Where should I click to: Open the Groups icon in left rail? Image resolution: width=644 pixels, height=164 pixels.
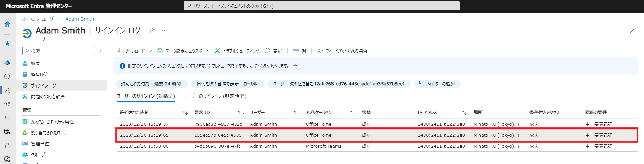[7, 104]
